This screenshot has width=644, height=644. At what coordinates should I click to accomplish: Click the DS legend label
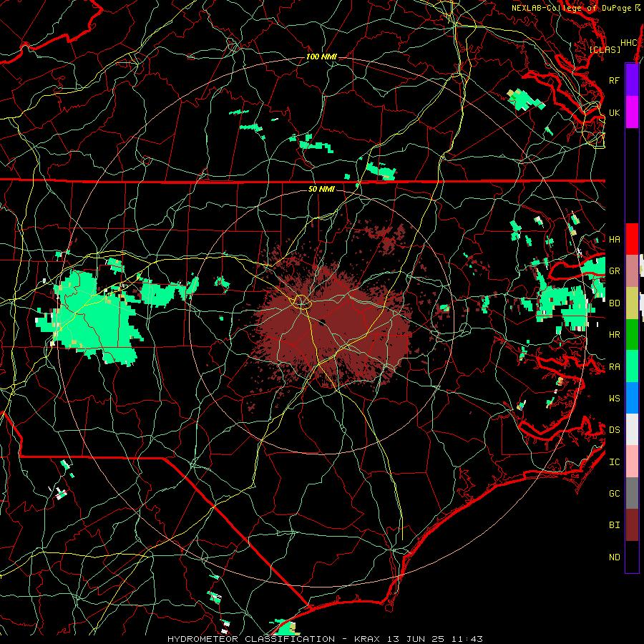[614, 430]
